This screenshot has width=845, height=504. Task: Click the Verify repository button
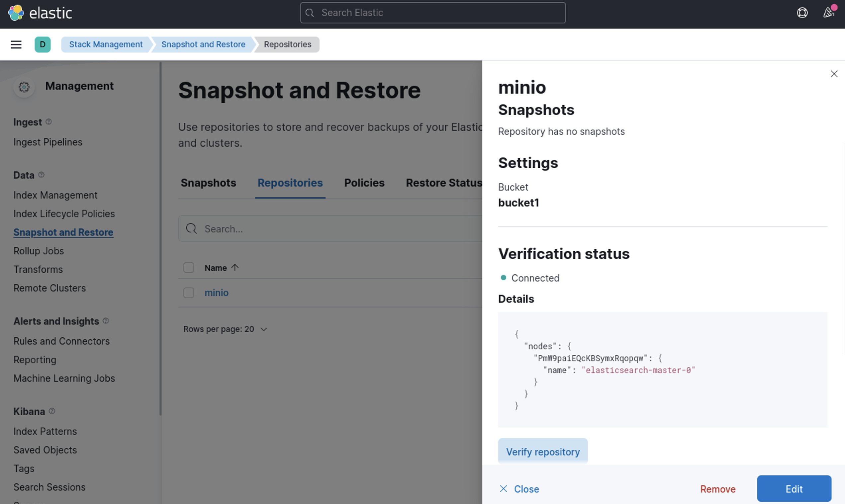tap(542, 451)
